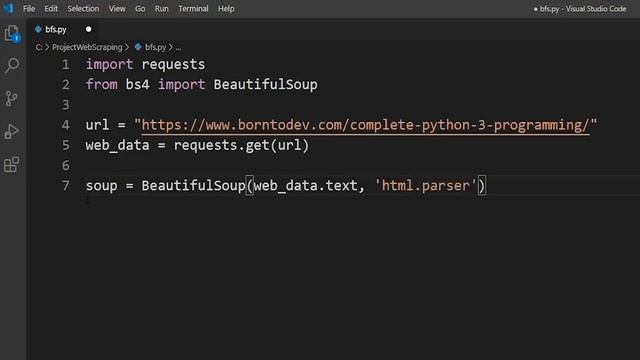Open the Explorer view in activity bar
Image resolution: width=640 pixels, height=360 pixels.
(12, 33)
